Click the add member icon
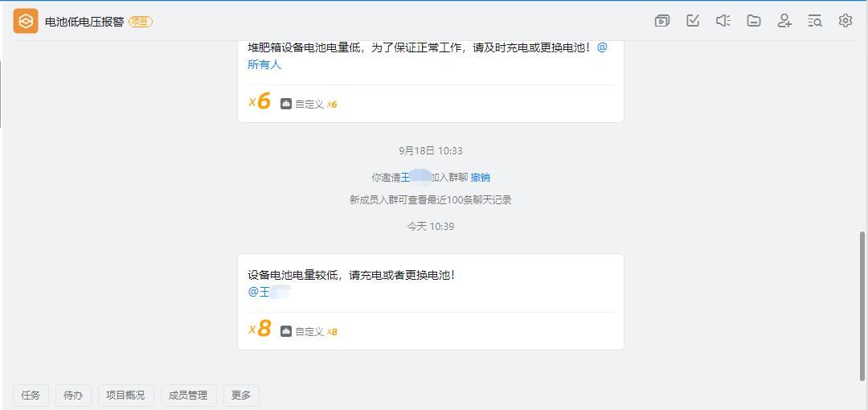868x410 pixels. coord(784,21)
